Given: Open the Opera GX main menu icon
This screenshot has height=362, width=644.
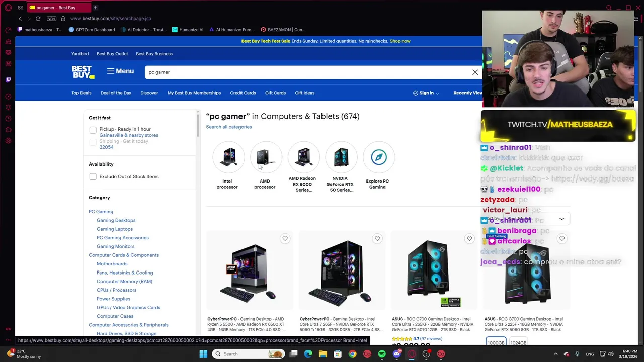Looking at the screenshot, I should pos(8,8).
